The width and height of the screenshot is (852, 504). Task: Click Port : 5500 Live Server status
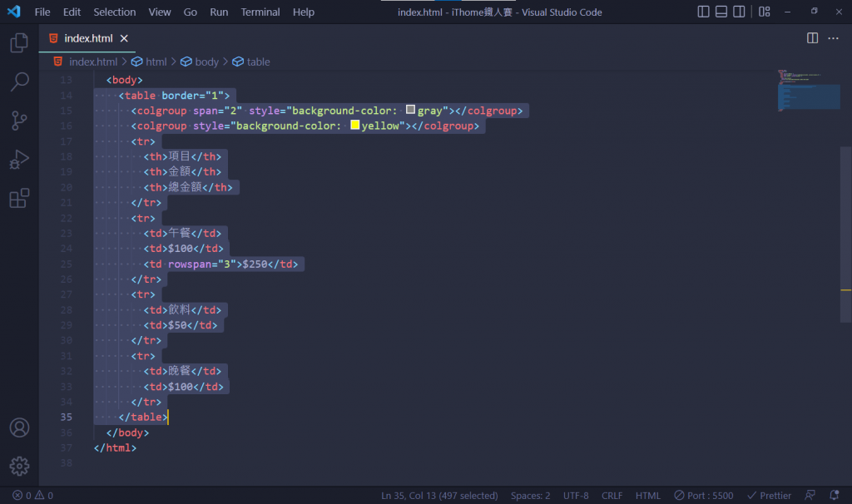[704, 496]
